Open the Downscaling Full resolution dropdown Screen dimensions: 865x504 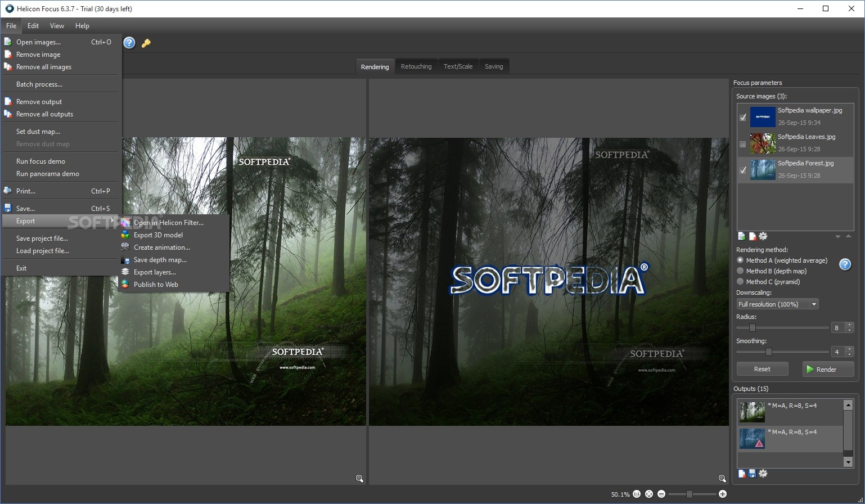777,304
